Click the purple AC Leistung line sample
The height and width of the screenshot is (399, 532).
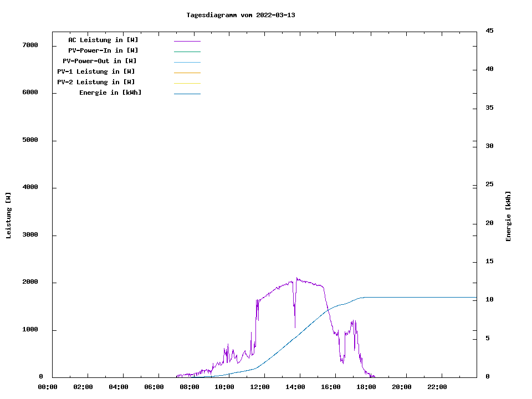[187, 41]
